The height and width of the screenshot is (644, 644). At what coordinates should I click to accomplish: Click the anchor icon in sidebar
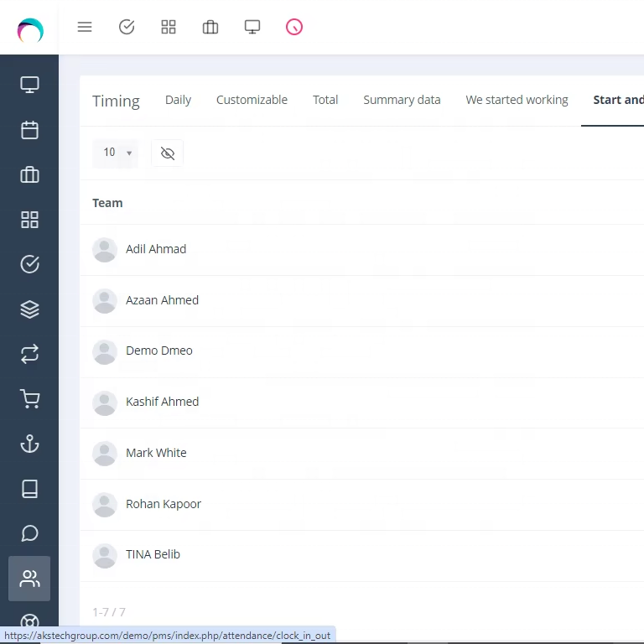[x=29, y=444]
